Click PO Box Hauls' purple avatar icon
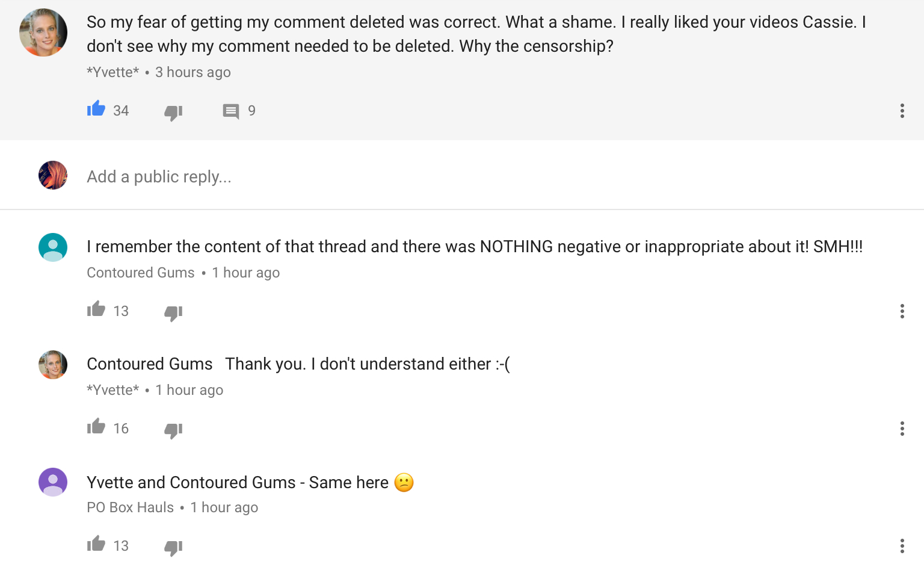Screen dimensions: 924x564 click(53, 482)
